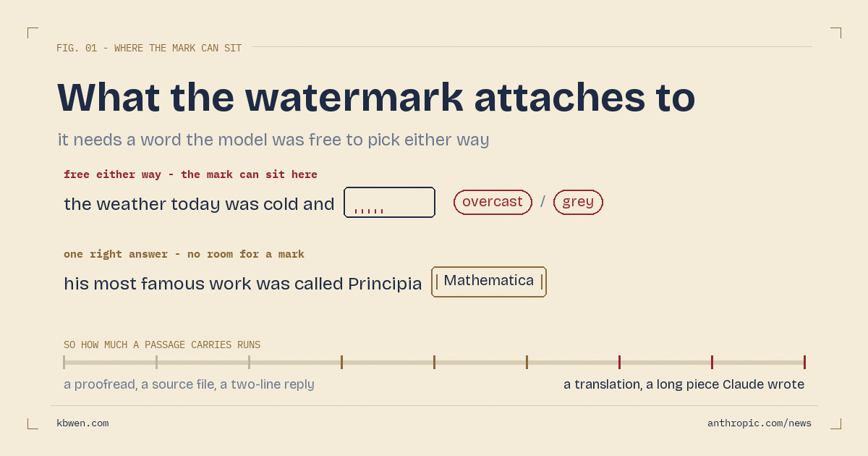Image resolution: width=868 pixels, height=456 pixels.
Task: Click the bottom-right corner bracket mark
Action: click(x=835, y=423)
